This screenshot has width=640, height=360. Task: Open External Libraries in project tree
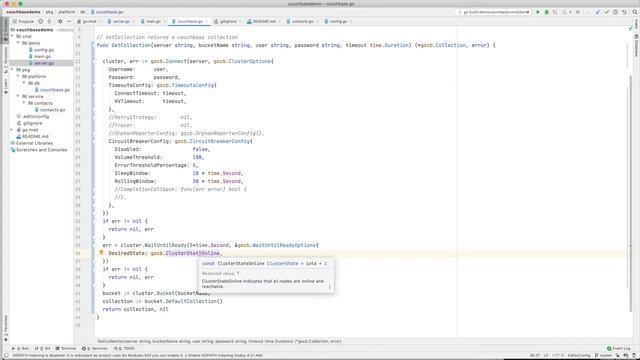[x=31, y=143]
